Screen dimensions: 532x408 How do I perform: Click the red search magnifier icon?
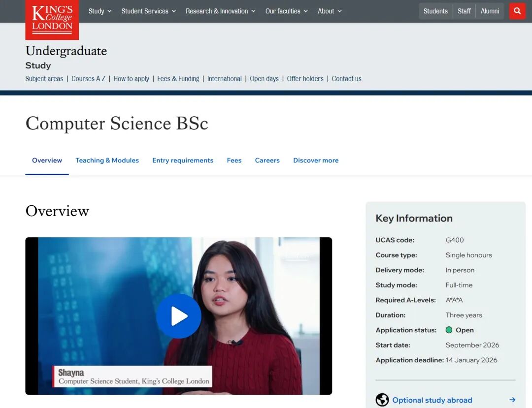517,11
